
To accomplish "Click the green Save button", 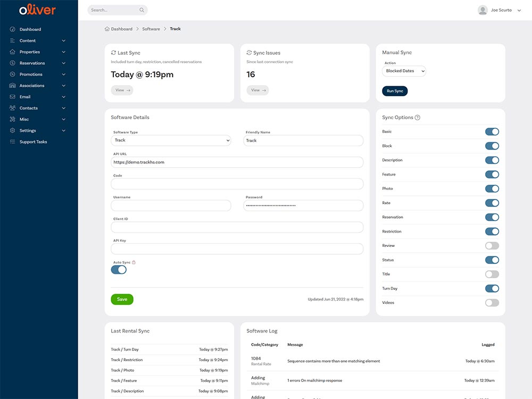I will click(x=122, y=300).
